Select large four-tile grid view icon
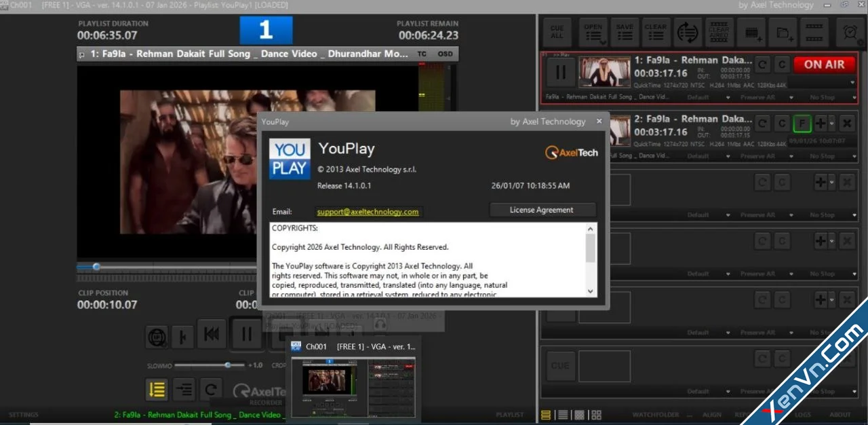Viewport: 868px width, 425px height. pyautogui.click(x=596, y=415)
